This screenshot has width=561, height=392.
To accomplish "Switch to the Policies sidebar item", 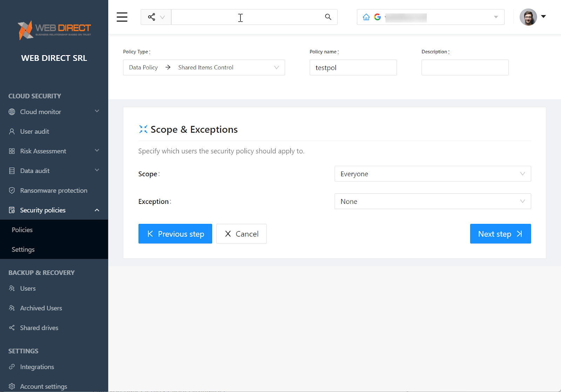I will click(22, 230).
